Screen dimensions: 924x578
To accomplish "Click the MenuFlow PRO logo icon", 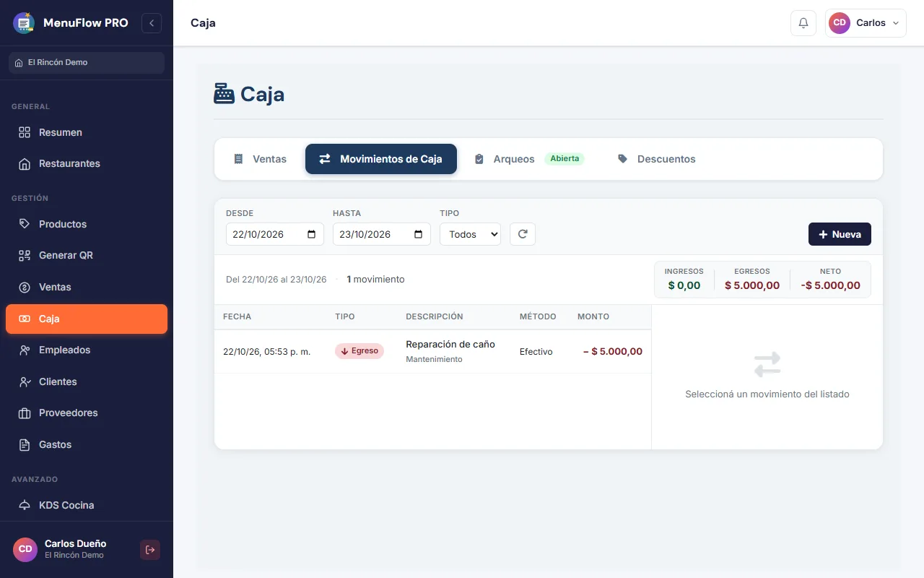I will click(x=24, y=23).
